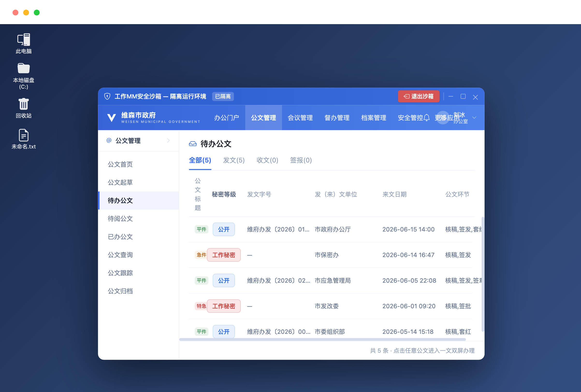The image size is (581, 392).
Task: Open 公文归档 in the sidebar
Action: [139, 291]
